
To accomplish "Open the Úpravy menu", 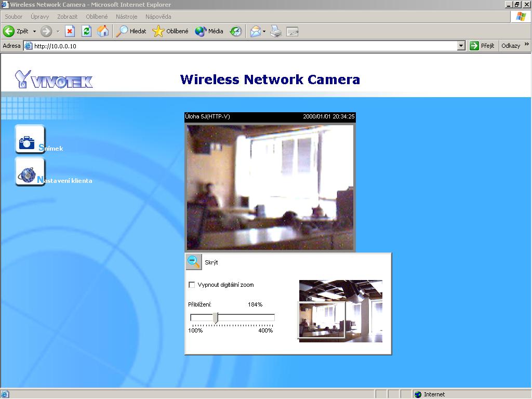I will click(39, 17).
